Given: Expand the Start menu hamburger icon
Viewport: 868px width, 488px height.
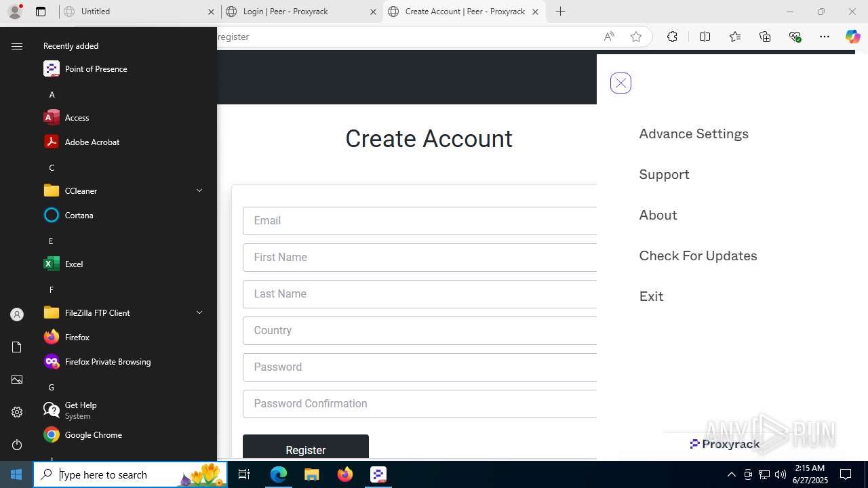Looking at the screenshot, I should (x=17, y=46).
